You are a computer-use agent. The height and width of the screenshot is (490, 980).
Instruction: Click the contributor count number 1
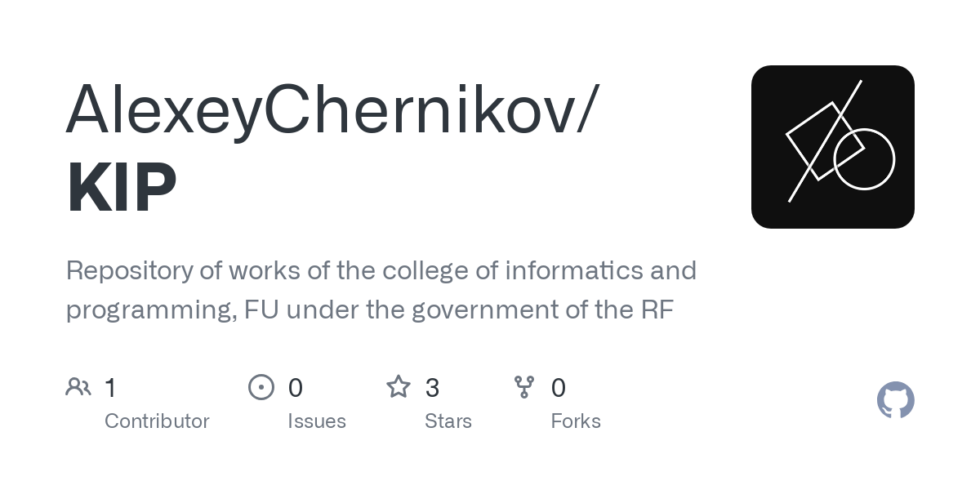pos(111,387)
